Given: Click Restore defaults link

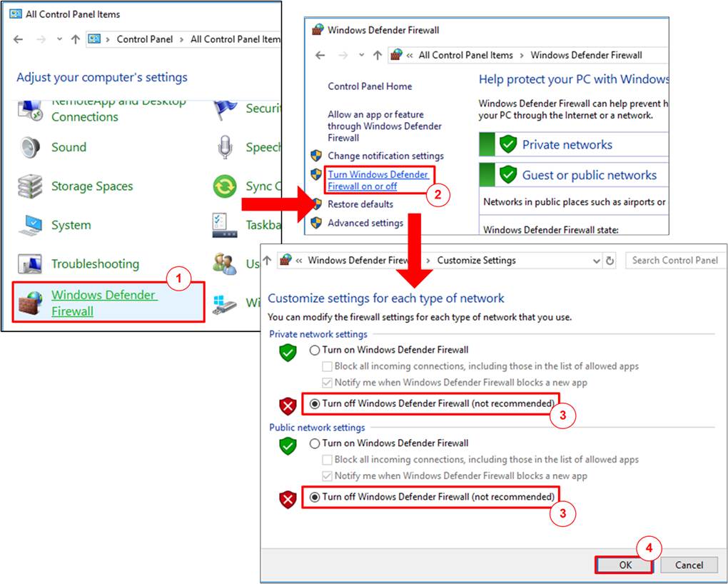Looking at the screenshot, I should (360, 204).
